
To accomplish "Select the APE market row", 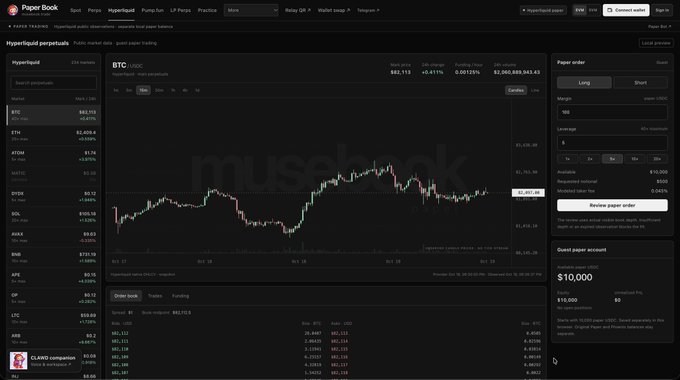I will [54, 278].
